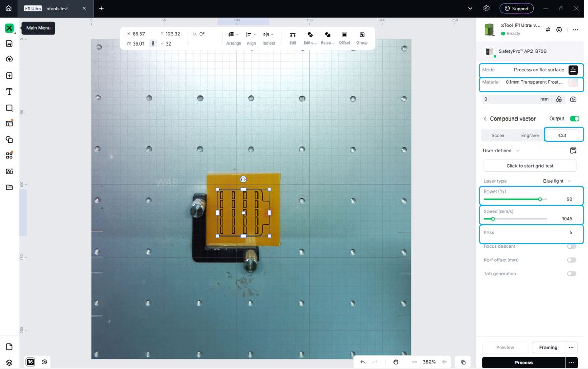This screenshot has width=588, height=369.
Task: Open the Reflect dropdown
Action: pos(268,37)
